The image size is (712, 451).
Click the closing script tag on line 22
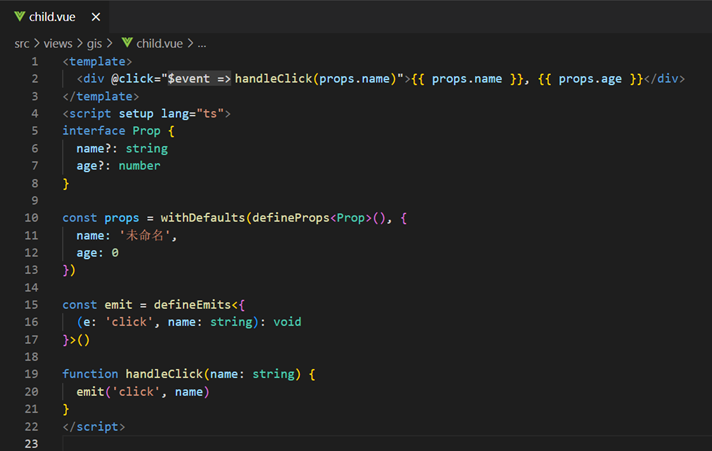(93, 426)
